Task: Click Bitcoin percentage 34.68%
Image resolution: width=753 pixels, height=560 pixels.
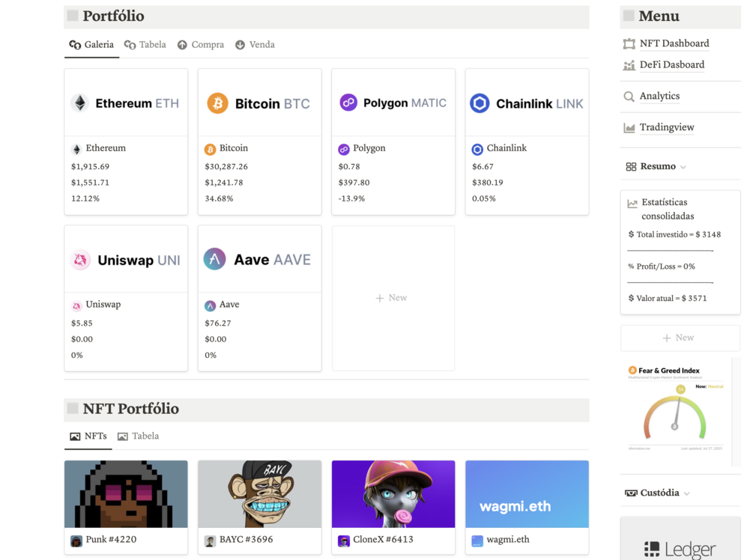Action: 219,198
